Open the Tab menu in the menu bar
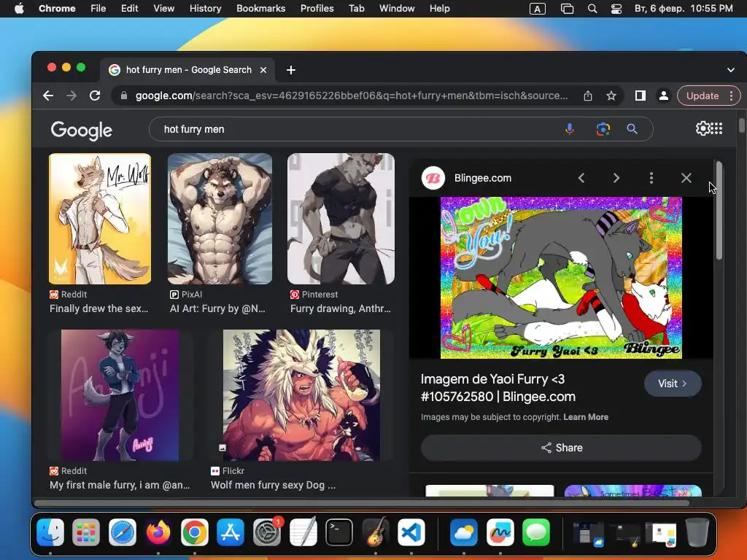747x560 pixels. pos(356,9)
